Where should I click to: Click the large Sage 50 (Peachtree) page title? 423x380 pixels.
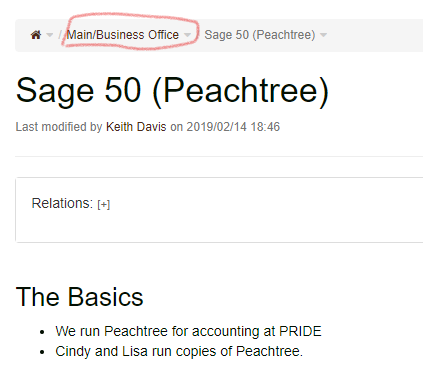pos(172,91)
